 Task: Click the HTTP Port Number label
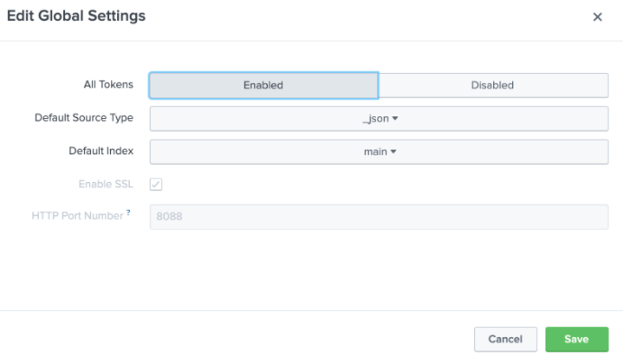pyautogui.click(x=77, y=216)
